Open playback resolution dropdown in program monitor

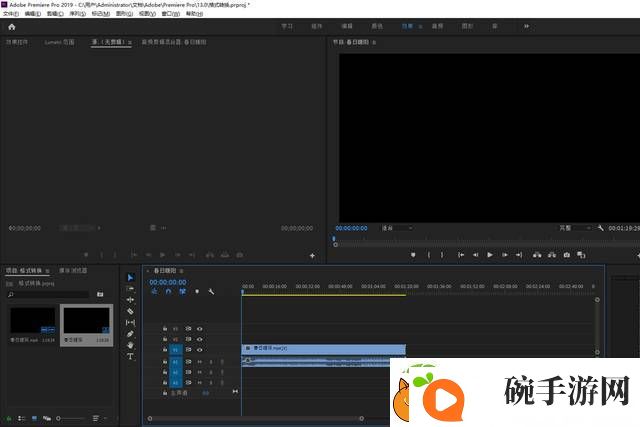pos(574,228)
